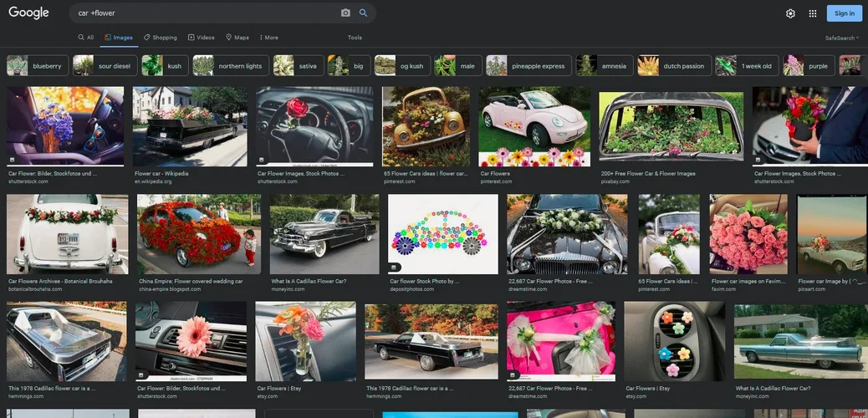Click the china-empire.blogspot.com source text
This screenshot has width=868, height=418.
pos(170,289)
